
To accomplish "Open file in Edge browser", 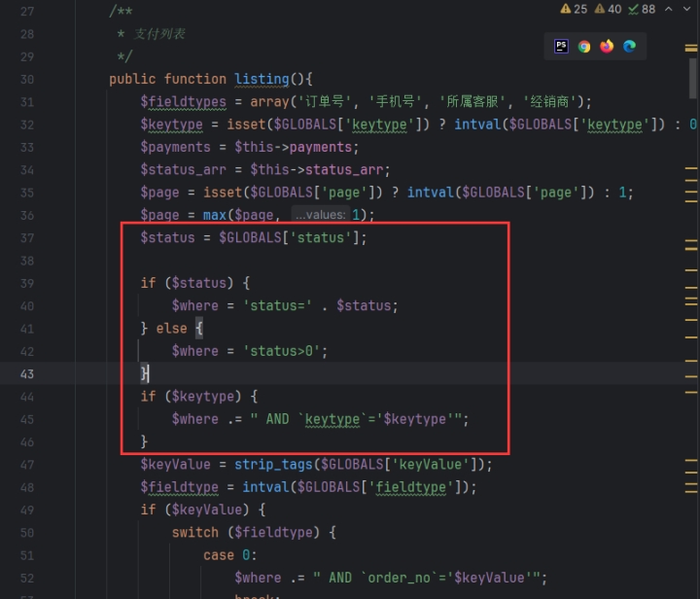I will (629, 46).
